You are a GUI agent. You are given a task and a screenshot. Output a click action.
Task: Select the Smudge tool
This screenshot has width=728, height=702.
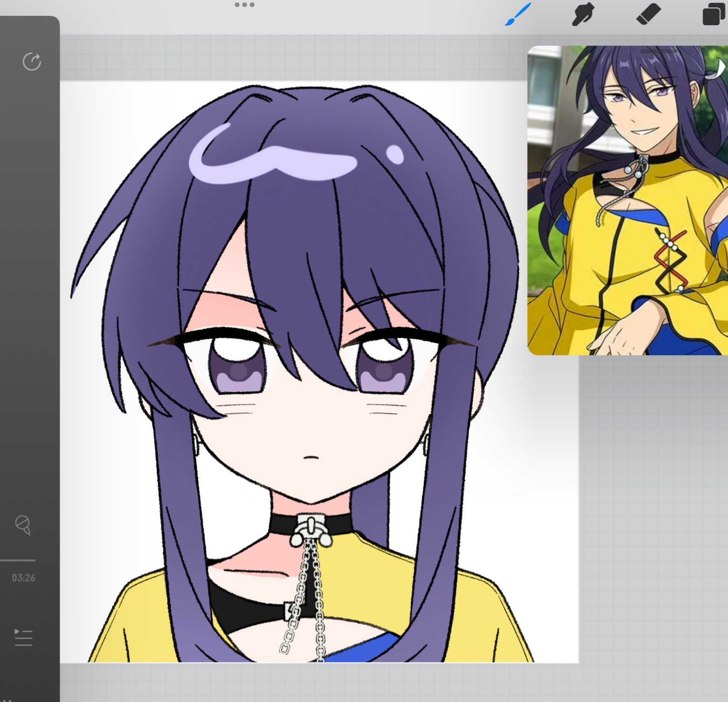[582, 14]
